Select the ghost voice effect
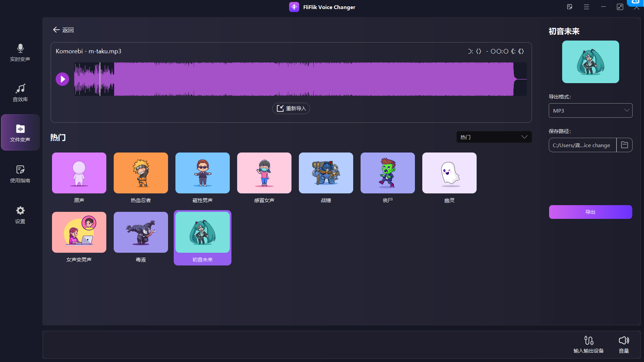The image size is (644, 362). 449,173
